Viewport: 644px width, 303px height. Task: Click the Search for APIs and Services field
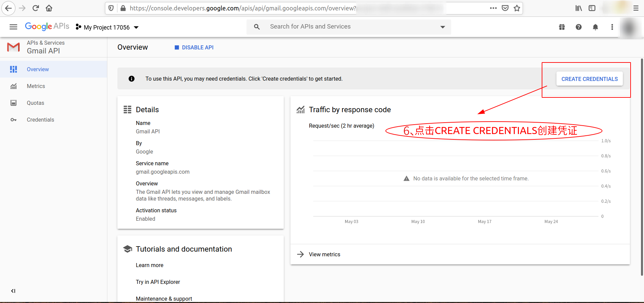(x=349, y=27)
